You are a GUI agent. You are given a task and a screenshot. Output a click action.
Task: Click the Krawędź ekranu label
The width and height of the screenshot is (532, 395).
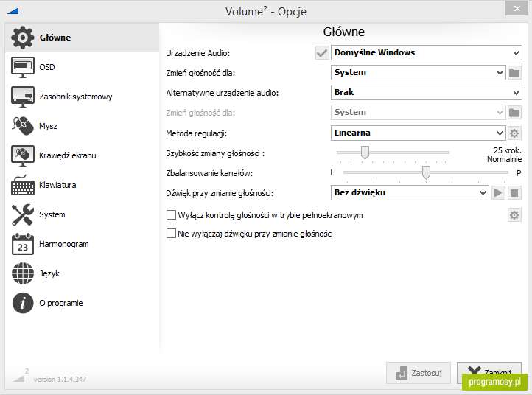coord(68,155)
